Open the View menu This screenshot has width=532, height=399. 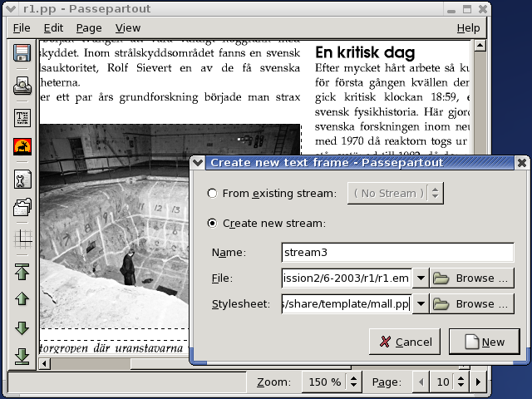click(127, 27)
